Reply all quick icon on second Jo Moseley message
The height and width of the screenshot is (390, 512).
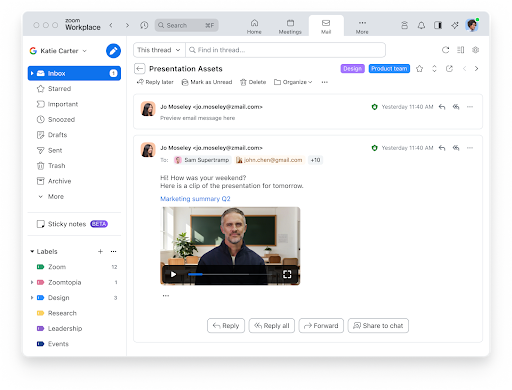(456, 148)
